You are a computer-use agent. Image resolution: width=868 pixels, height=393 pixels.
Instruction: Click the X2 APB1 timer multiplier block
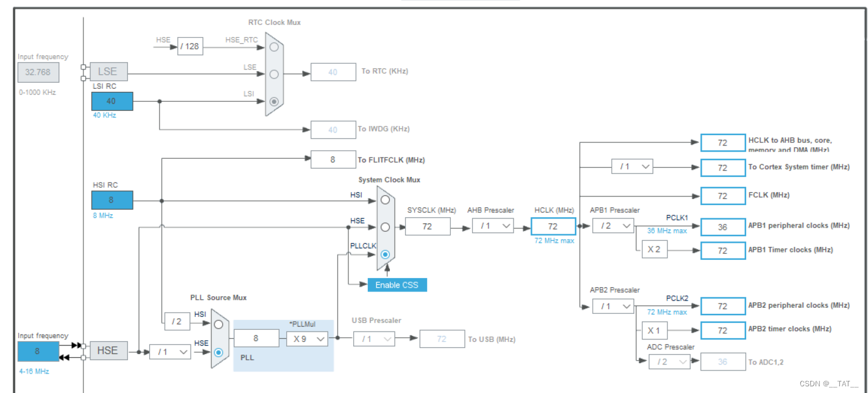point(654,249)
